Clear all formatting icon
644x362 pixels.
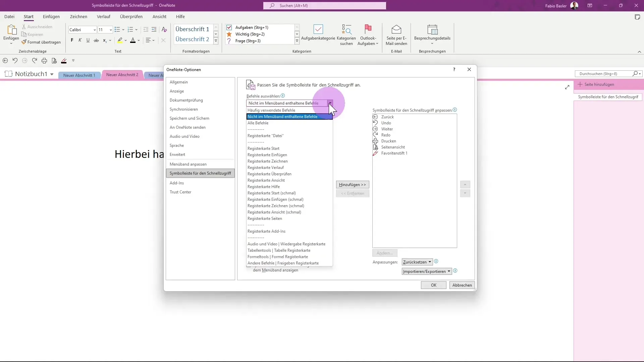pyautogui.click(x=164, y=29)
